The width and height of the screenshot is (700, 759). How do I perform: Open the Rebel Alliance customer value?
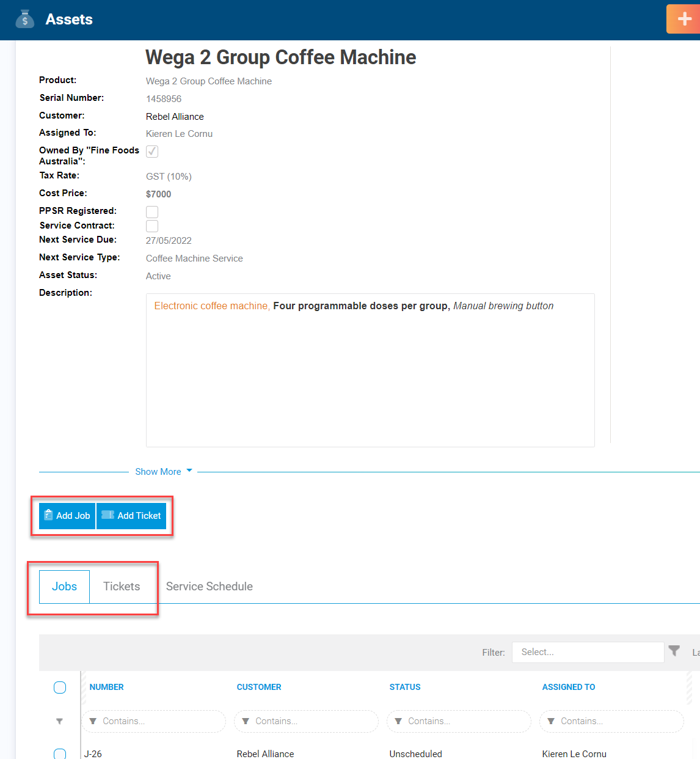point(175,117)
